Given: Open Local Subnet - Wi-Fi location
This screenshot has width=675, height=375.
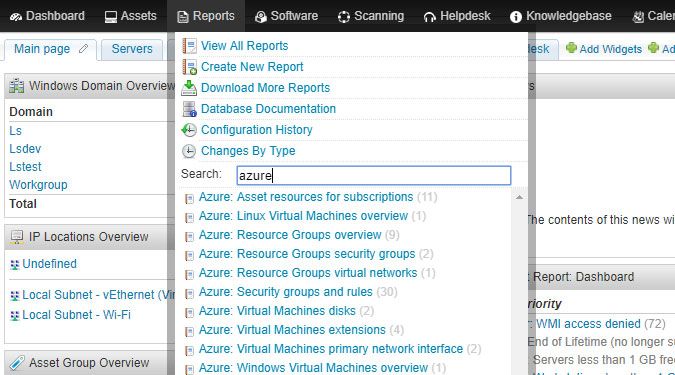Looking at the screenshot, I should coord(76,315).
